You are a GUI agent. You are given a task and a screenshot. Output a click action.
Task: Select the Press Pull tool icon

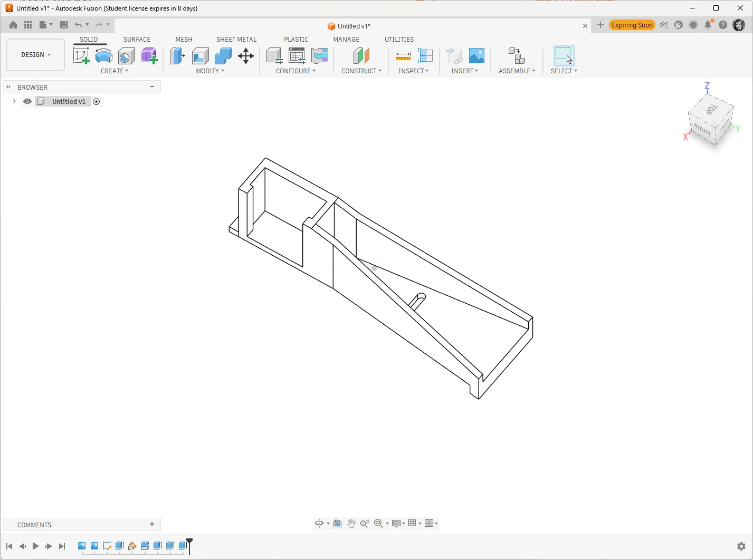click(x=177, y=56)
